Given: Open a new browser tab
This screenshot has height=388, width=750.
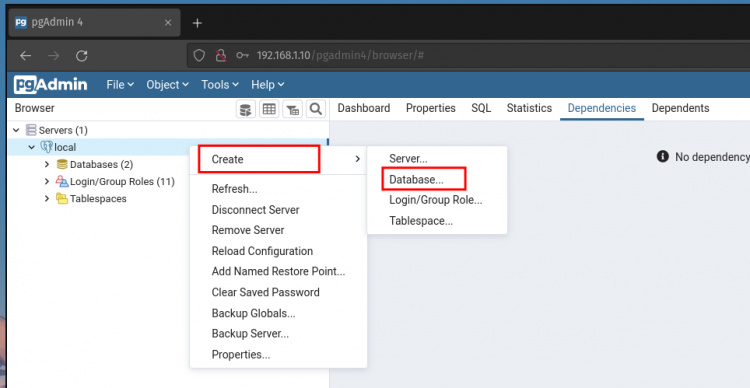Looking at the screenshot, I should 197,23.
